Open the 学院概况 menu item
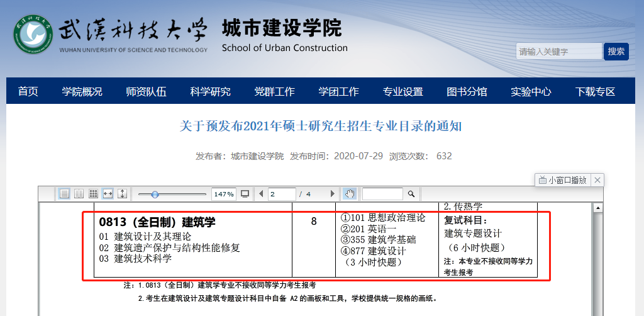The height and width of the screenshot is (316, 644). pos(82,92)
